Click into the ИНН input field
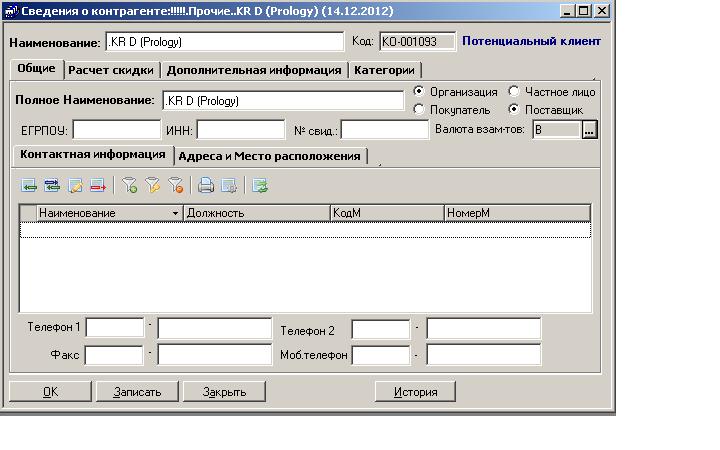Image resolution: width=720 pixels, height=450 pixels. (240, 130)
